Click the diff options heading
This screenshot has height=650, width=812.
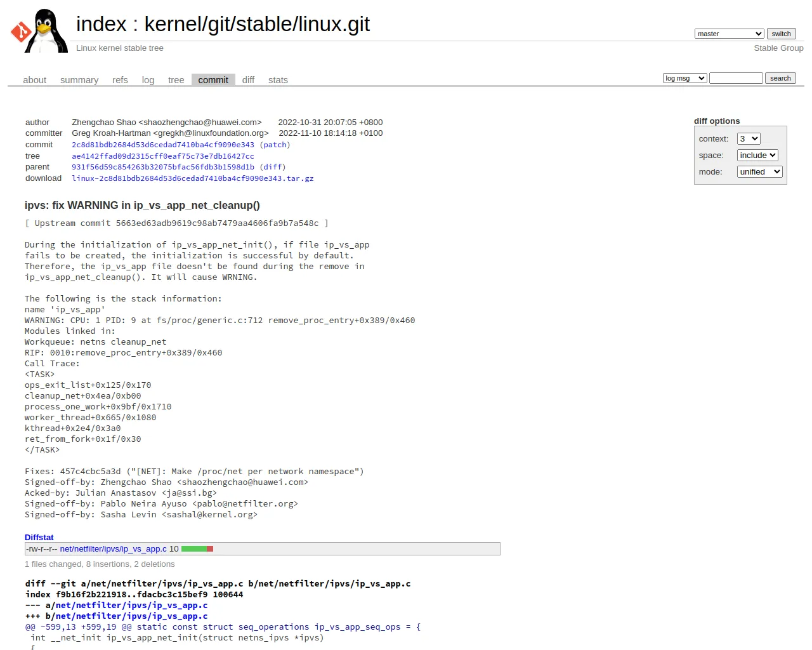pyautogui.click(x=717, y=121)
